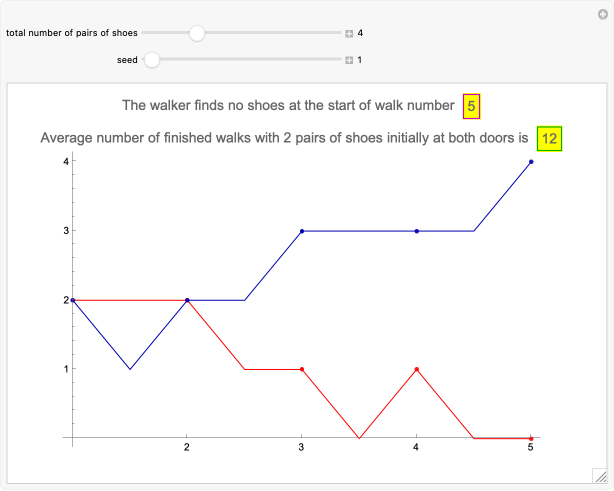Click the 'total number of pairs of shoes' label
Screen dimensions: 614x491
click(x=71, y=33)
